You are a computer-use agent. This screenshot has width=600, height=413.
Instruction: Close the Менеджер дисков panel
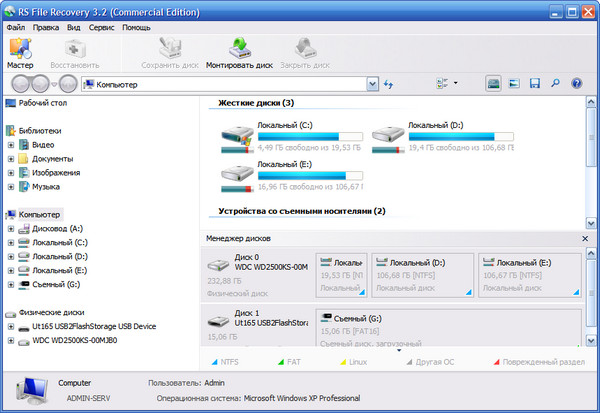586,239
